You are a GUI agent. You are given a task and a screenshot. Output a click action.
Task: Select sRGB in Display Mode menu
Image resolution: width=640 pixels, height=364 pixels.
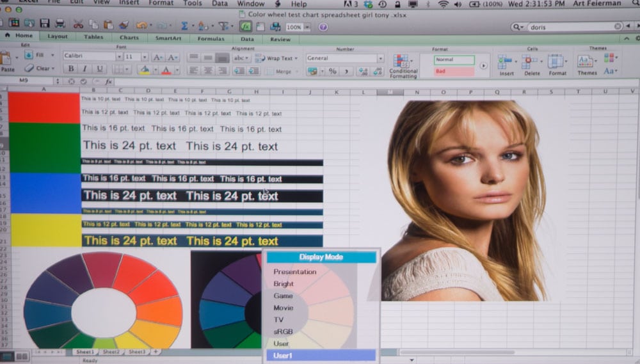click(283, 332)
